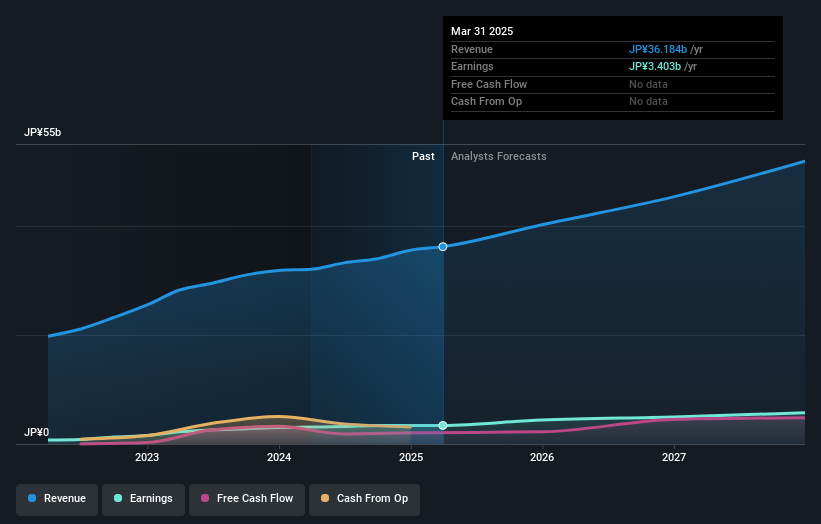The width and height of the screenshot is (821, 524).
Task: Click the 2027 x-axis label
Action: (674, 458)
